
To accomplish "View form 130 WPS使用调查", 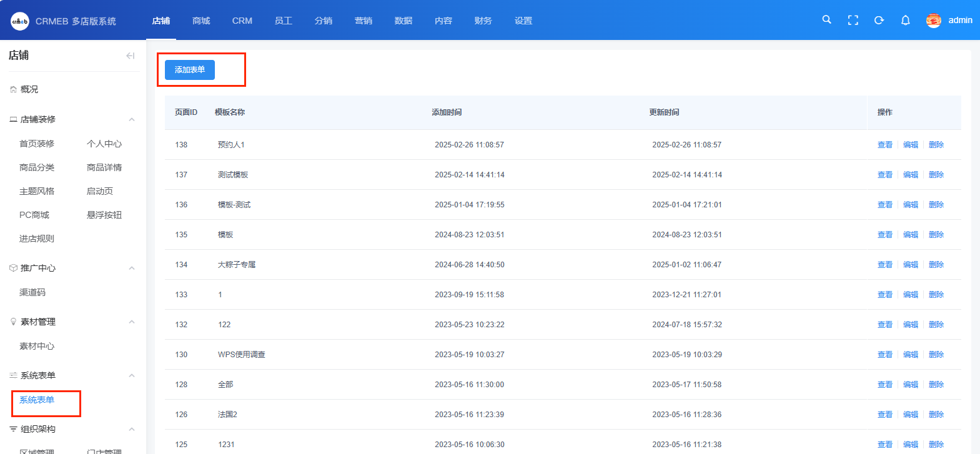I will [885, 355].
